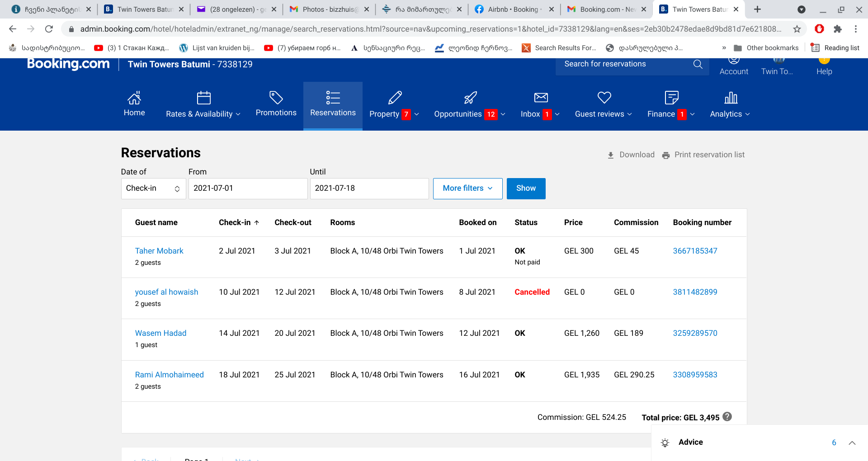Expand the More filters dropdown
The width and height of the screenshot is (868, 461).
(x=467, y=188)
